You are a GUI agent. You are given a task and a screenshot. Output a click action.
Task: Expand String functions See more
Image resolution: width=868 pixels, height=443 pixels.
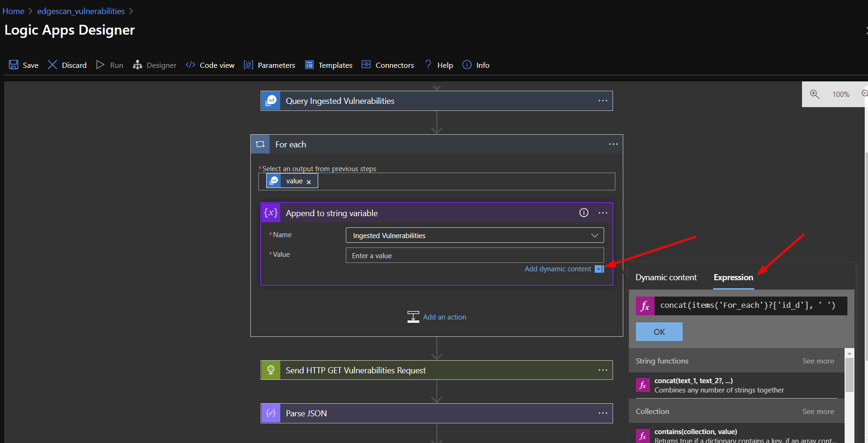click(818, 361)
